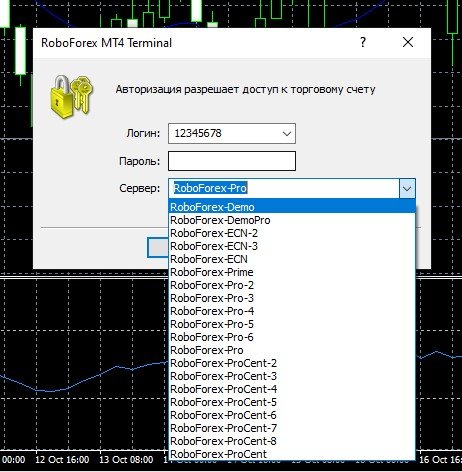Image resolution: width=462 pixels, height=472 pixels.
Task: Select RoboForex-Pro-5 in server list
Action: 292,324
